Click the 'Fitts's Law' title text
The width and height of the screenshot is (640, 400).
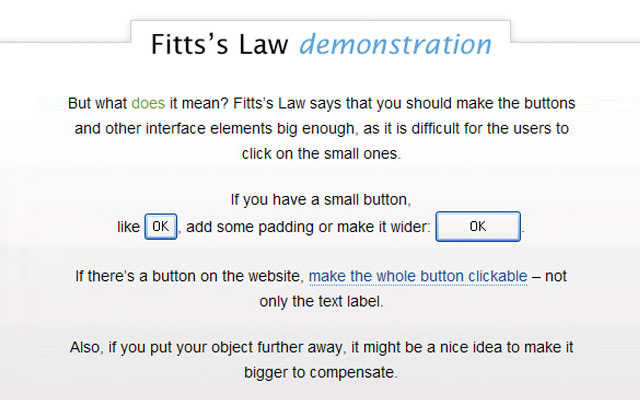coord(220,45)
